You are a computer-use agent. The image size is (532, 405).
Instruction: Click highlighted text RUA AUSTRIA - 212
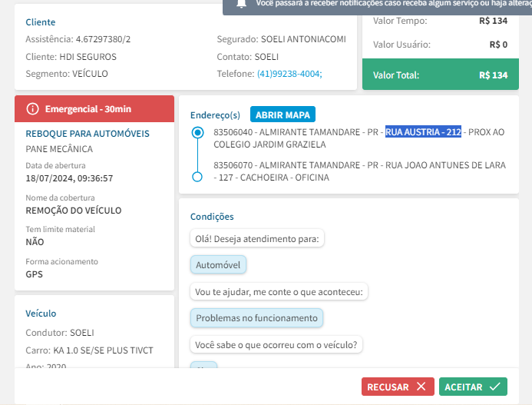click(x=423, y=132)
